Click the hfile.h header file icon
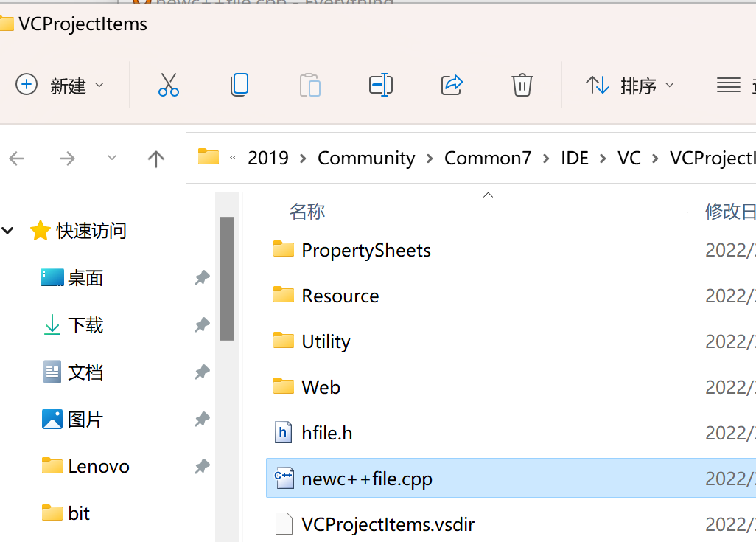Viewport: 756px width, 542px height. click(284, 432)
